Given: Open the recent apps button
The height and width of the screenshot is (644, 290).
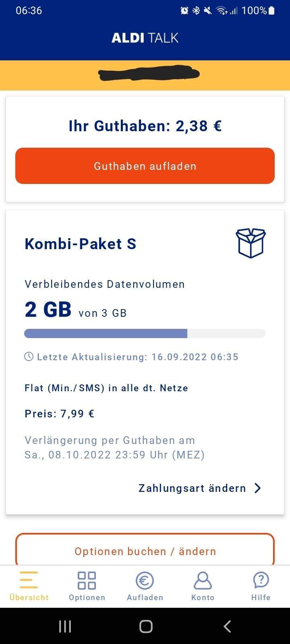Looking at the screenshot, I should click(65, 626).
